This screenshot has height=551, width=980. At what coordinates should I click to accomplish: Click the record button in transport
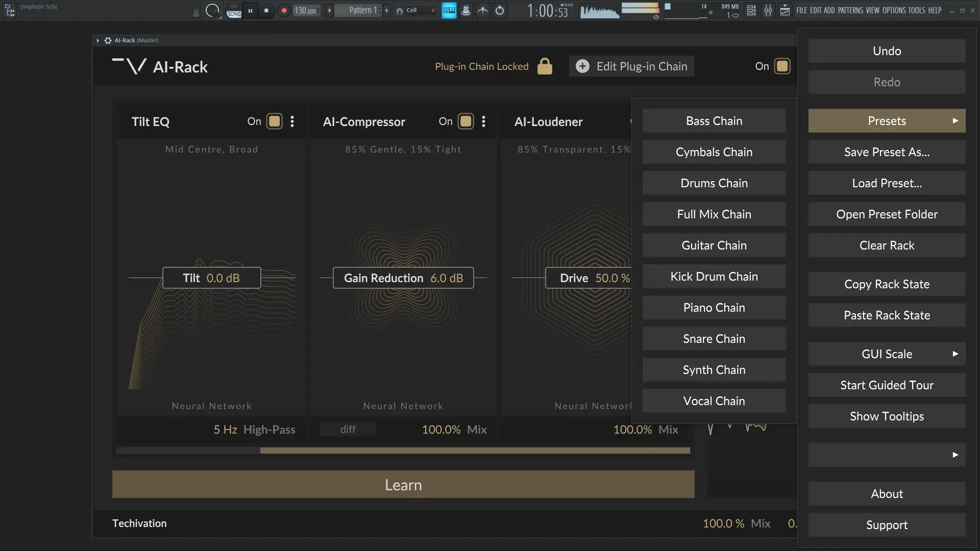point(284,10)
